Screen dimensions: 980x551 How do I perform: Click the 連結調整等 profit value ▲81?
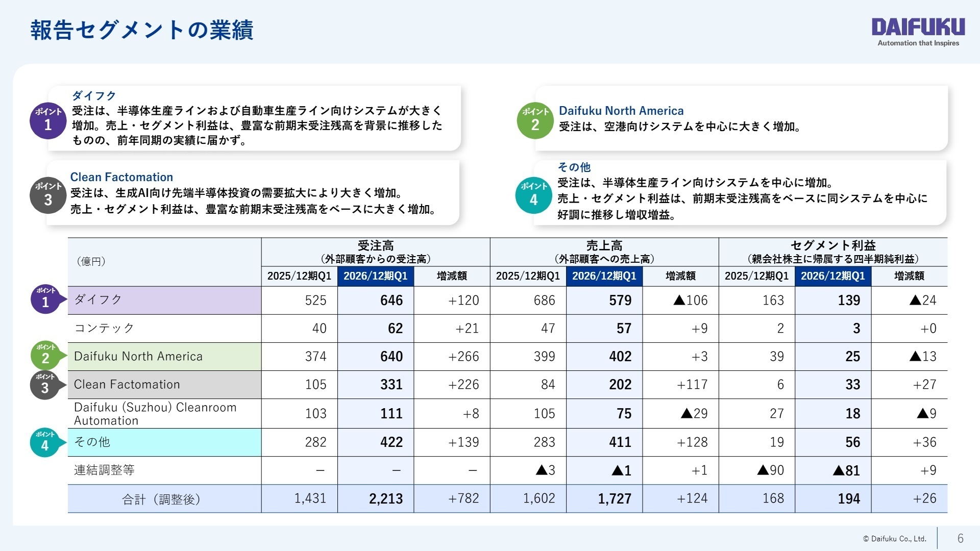click(x=846, y=470)
